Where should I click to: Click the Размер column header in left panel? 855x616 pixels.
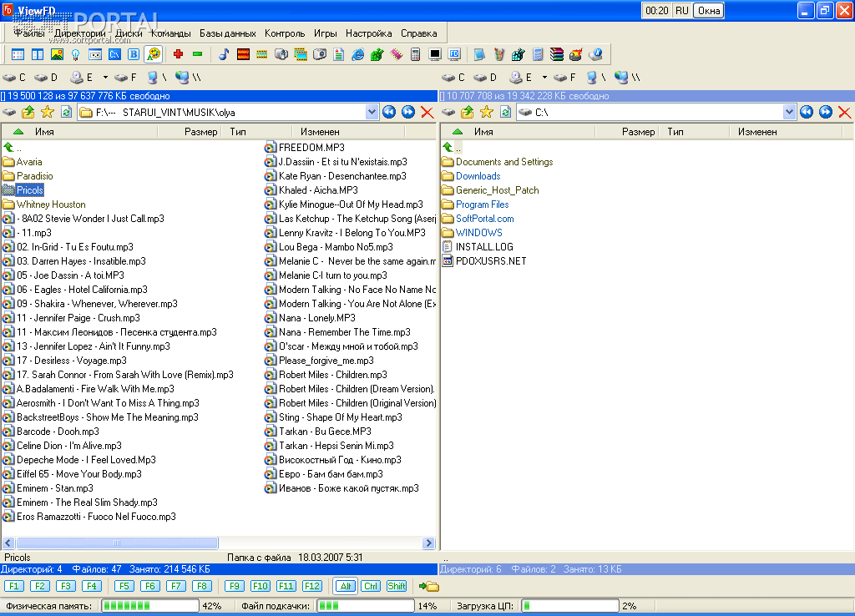pyautogui.click(x=200, y=132)
